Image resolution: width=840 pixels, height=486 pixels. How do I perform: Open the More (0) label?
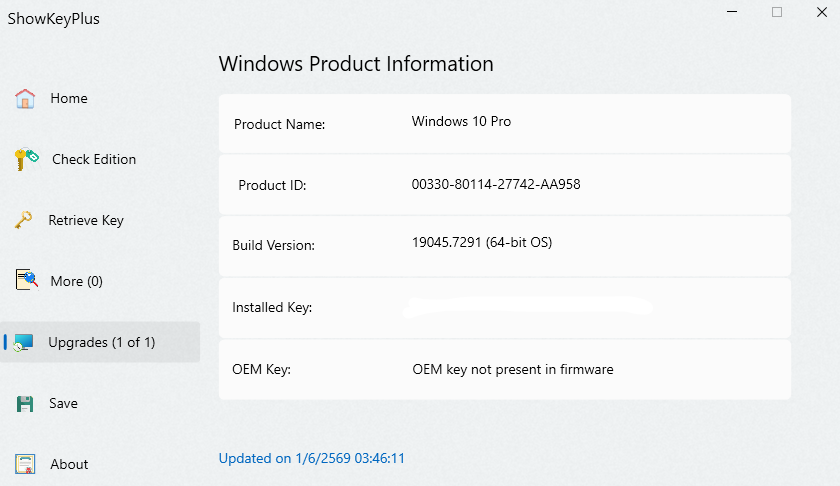pyautogui.click(x=76, y=281)
